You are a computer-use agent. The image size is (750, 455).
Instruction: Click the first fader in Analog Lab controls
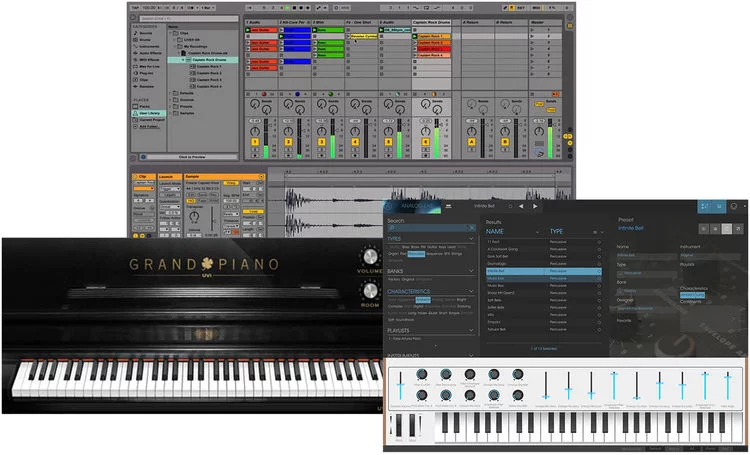point(400,386)
